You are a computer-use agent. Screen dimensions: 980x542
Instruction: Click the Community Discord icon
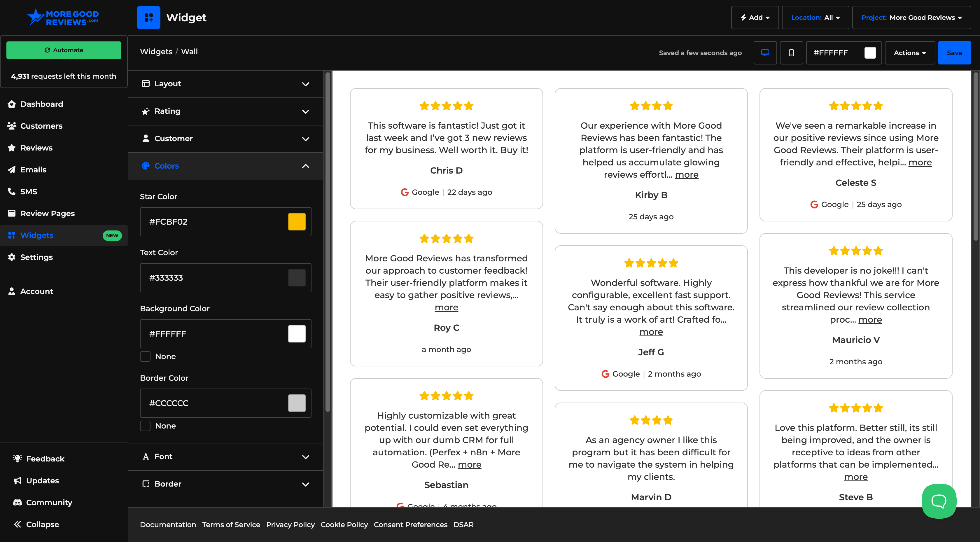17,502
